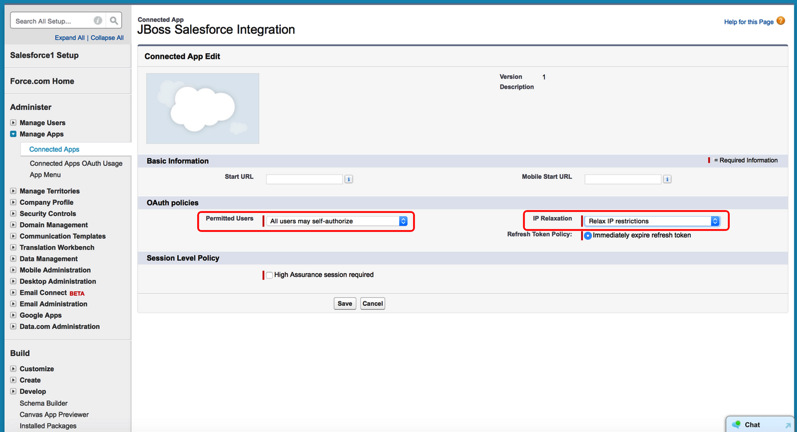
Task: Click Security Controls label
Action: click(x=48, y=213)
